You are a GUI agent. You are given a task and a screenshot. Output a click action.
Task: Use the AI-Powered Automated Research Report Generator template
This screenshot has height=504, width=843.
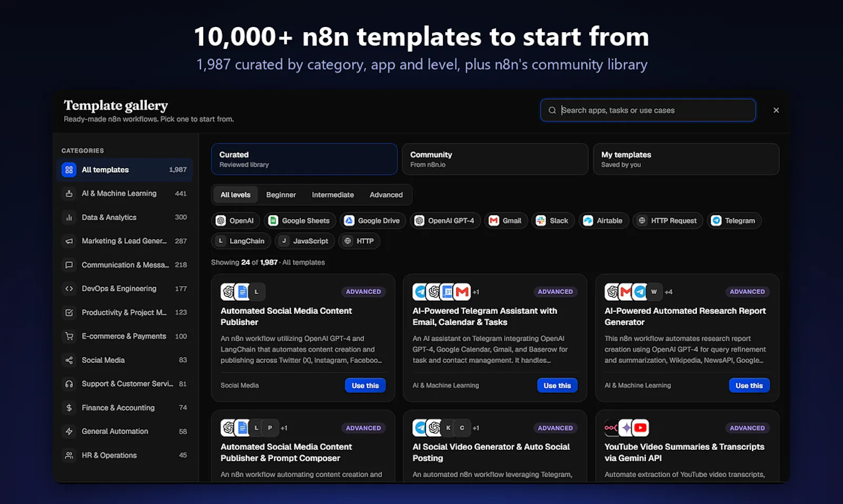pos(749,386)
